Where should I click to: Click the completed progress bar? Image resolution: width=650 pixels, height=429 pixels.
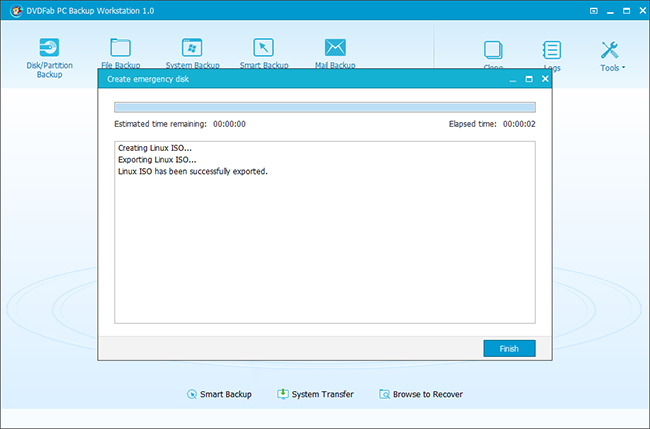pyautogui.click(x=325, y=107)
